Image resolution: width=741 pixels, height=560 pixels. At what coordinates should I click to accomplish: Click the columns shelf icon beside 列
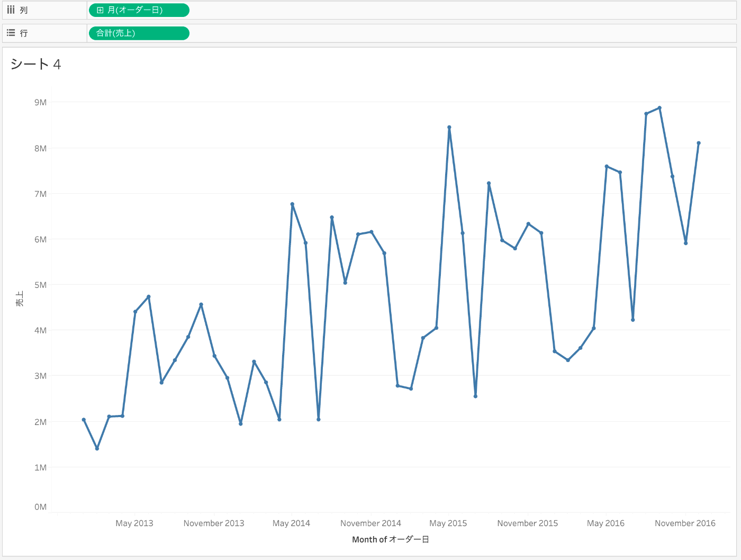pos(11,10)
